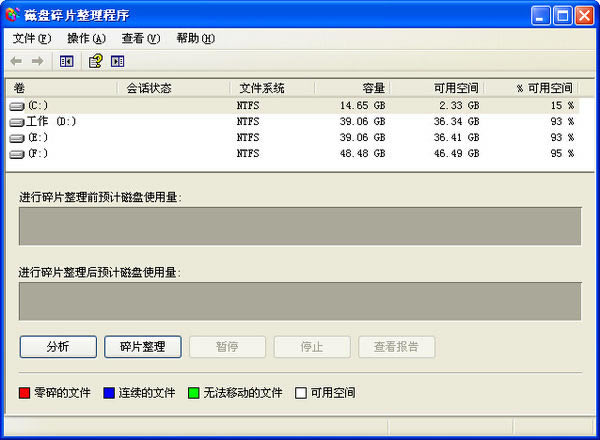Click the red 零碎的文件 legend swatch
Viewport: 600px width, 440px height.
[x=25, y=393]
